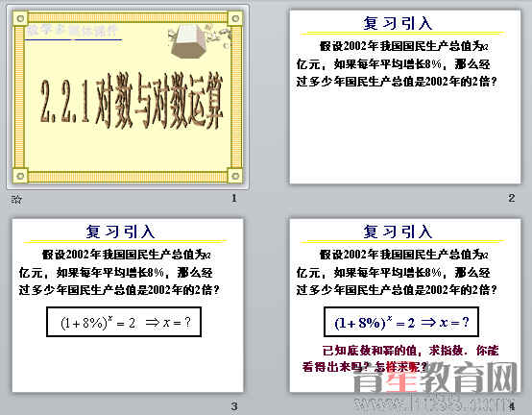
Task: Click the bottom-right corner ornament of slide 1 frame
Action: (x=234, y=176)
